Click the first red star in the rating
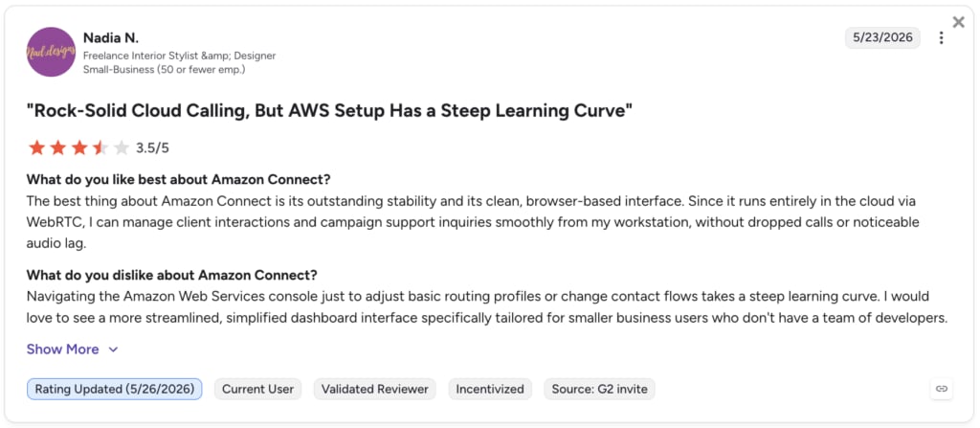Screen dimensions: 980x428 (37, 148)
